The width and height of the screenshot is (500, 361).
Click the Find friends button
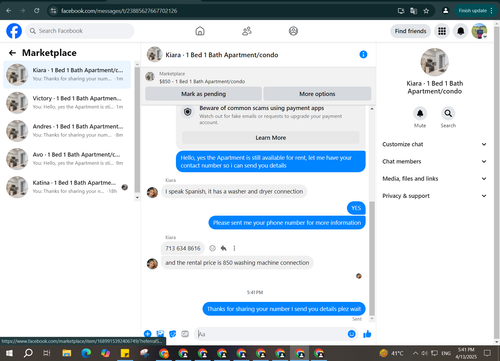pyautogui.click(x=410, y=31)
